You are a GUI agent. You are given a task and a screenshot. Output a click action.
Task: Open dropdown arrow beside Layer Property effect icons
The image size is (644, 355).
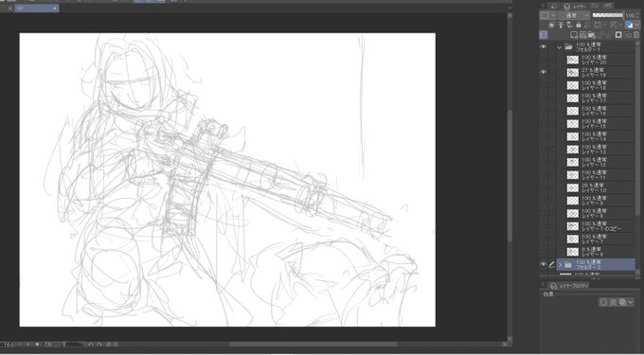[631, 302]
